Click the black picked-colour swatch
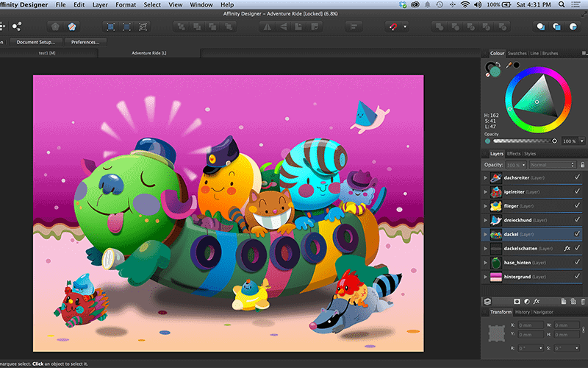 tap(517, 65)
